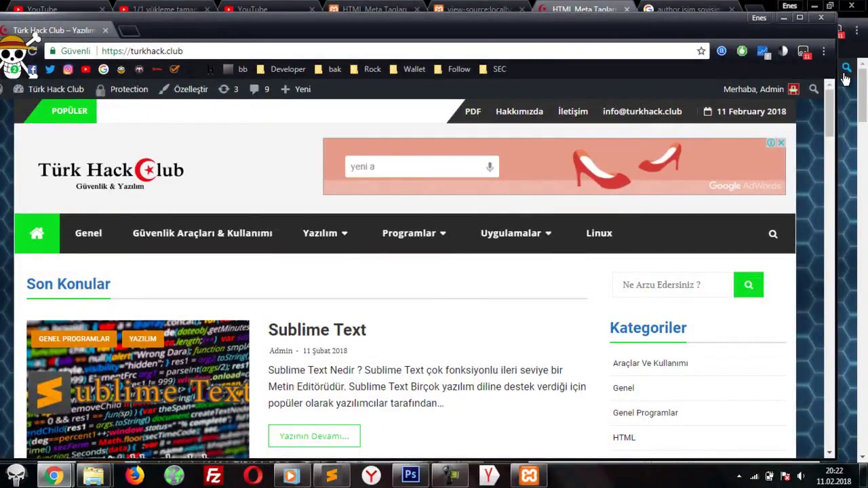
Task: Open WordPress admin bar search icon
Action: [x=814, y=89]
